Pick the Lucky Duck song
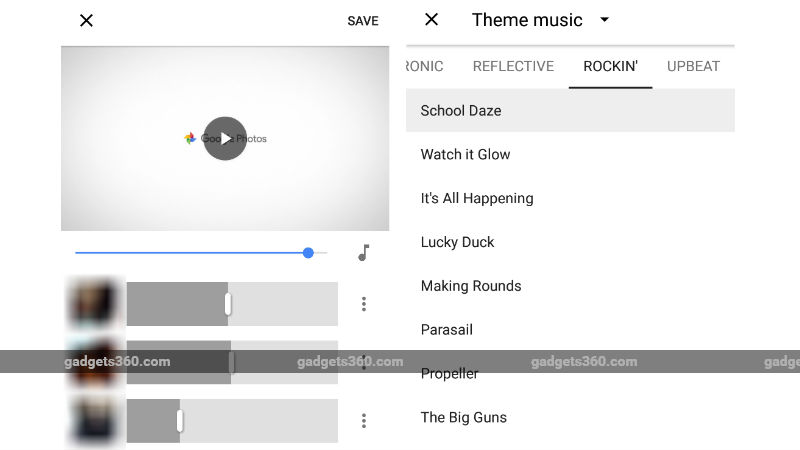 click(457, 242)
